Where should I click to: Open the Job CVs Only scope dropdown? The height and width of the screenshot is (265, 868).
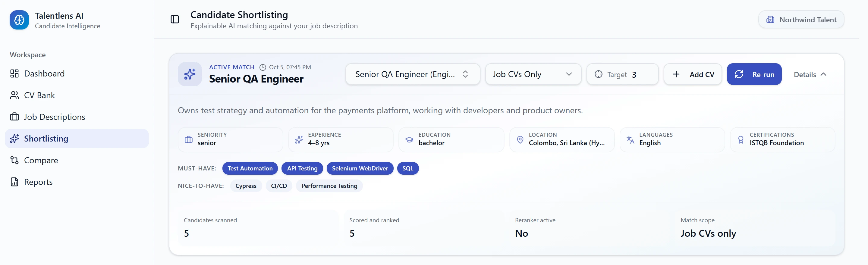point(533,74)
